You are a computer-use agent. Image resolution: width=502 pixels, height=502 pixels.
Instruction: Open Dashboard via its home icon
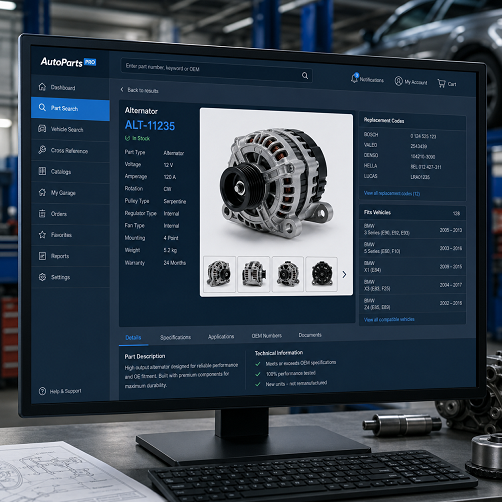coord(42,87)
